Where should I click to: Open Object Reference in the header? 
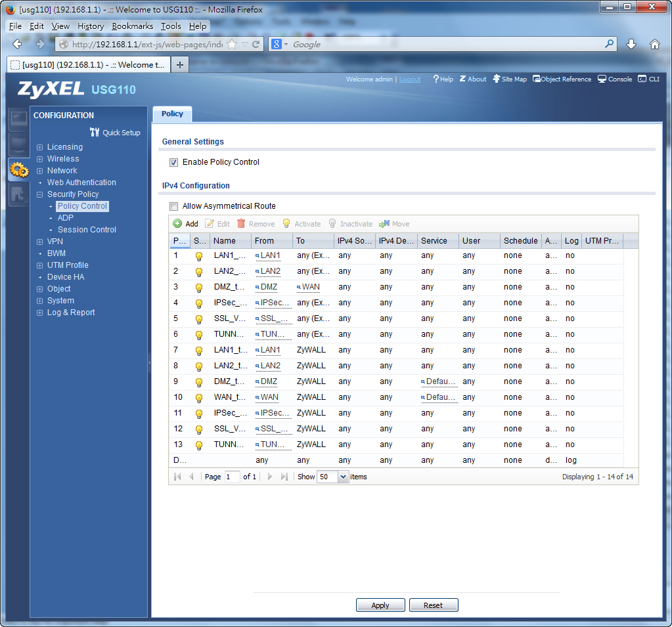537,79
